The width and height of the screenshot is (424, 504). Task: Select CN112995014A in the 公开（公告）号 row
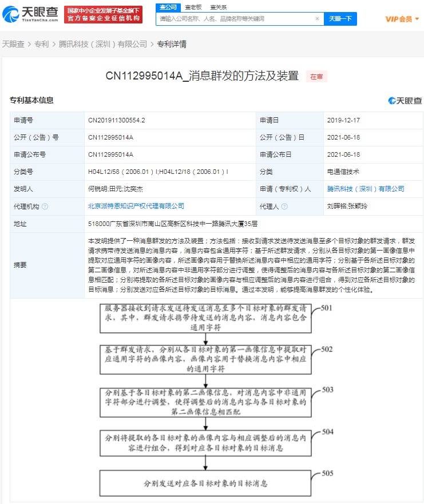[x=110, y=137]
